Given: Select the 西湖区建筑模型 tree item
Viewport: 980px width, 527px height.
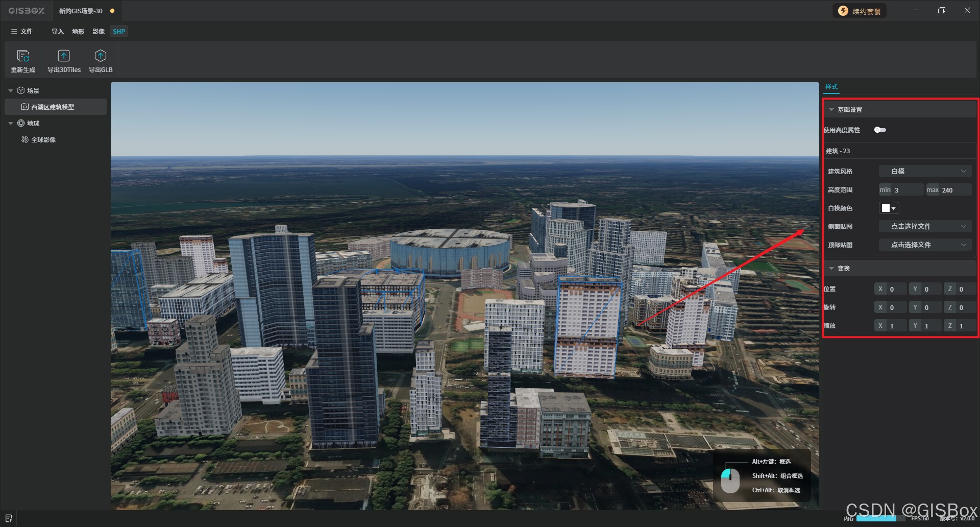Looking at the screenshot, I should tap(56, 107).
